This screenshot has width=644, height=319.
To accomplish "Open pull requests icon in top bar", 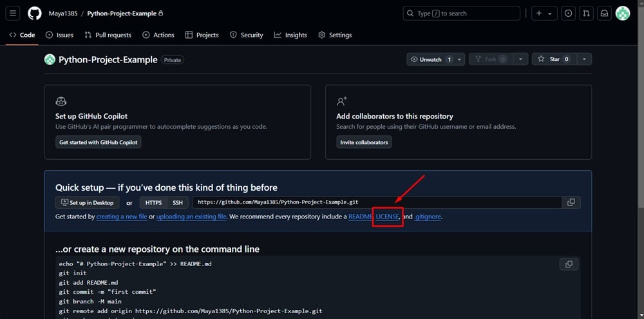I will [587, 13].
